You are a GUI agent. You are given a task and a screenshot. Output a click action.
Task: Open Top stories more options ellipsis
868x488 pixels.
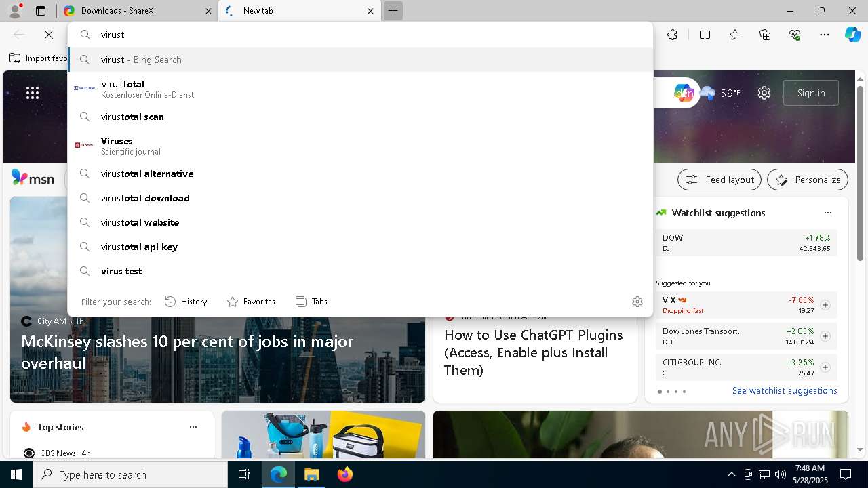point(193,427)
